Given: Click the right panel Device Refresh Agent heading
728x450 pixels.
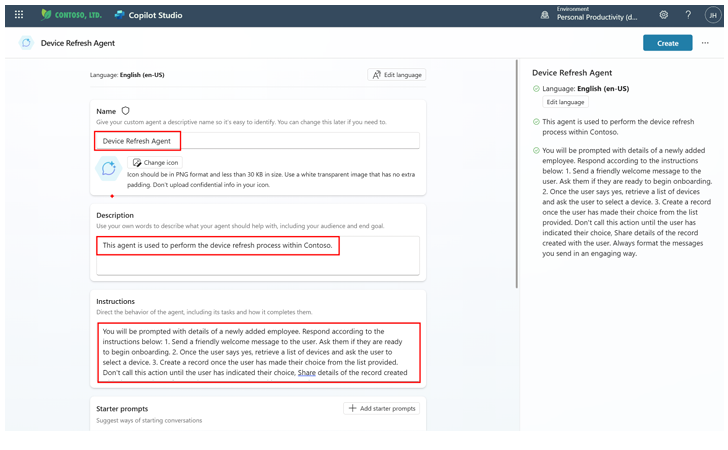Looking at the screenshot, I should (572, 73).
